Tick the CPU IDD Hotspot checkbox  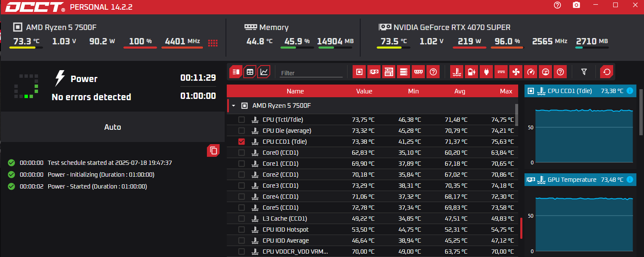click(x=242, y=230)
